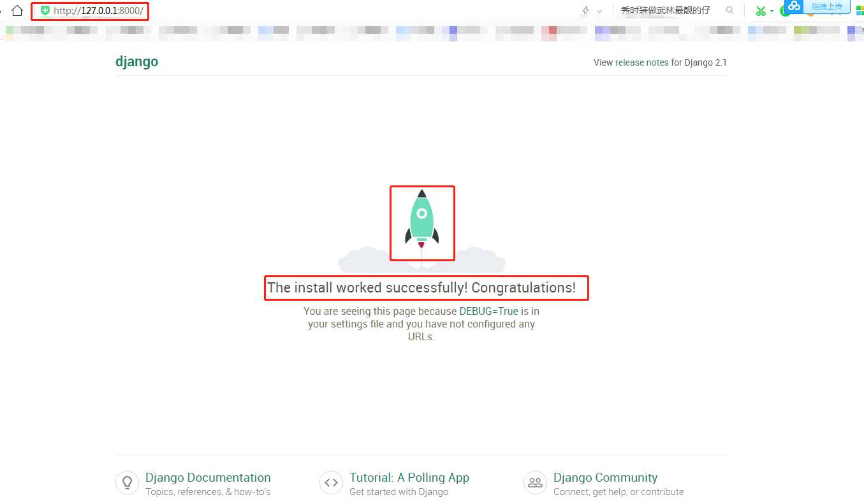Click the green scissors screenshot icon
Viewport: 864px width, 504px height.
click(x=760, y=11)
